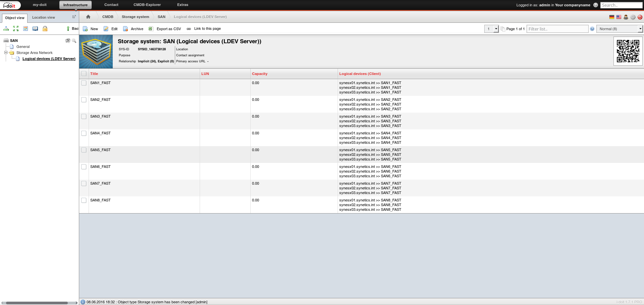The width and height of the screenshot is (644, 305).
Task: Click the sidebar horizontal scrollbar
Action: click(x=37, y=303)
